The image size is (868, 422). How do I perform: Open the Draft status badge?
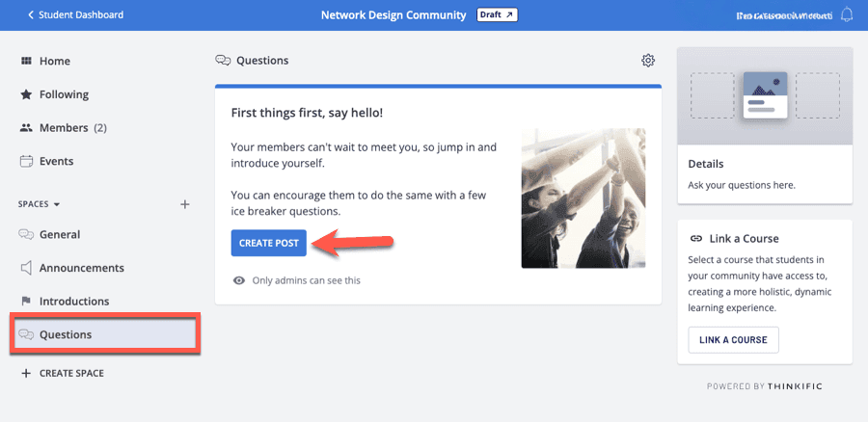tap(497, 14)
